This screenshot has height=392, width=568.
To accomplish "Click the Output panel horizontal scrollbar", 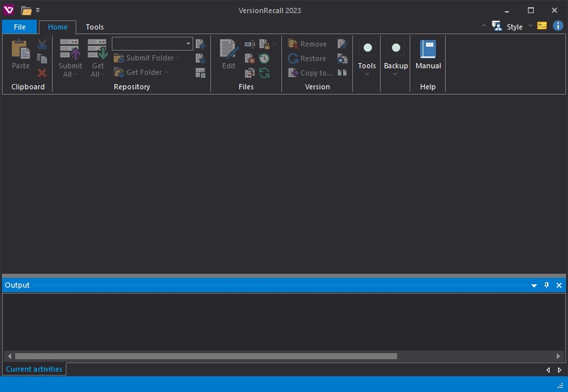I will pyautogui.click(x=206, y=356).
